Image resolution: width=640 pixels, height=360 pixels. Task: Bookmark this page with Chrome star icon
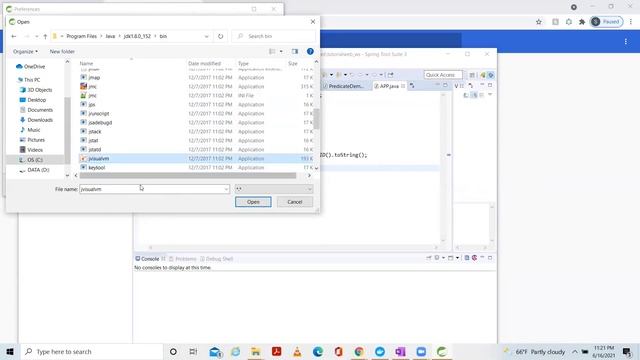539,22
